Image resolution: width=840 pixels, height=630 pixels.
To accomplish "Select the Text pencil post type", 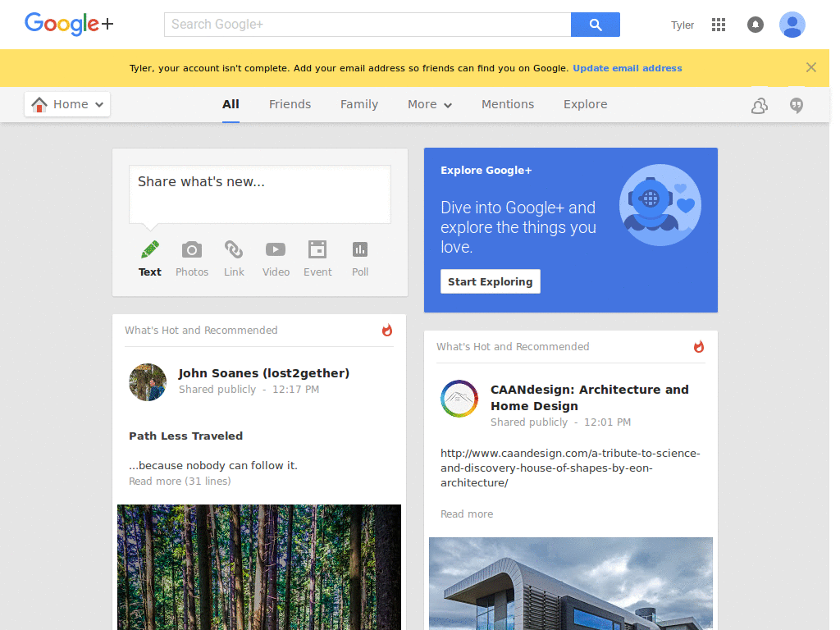I will [x=150, y=258].
